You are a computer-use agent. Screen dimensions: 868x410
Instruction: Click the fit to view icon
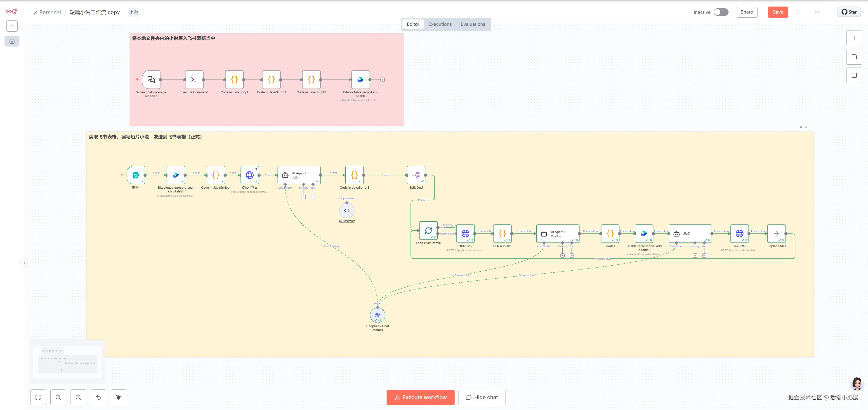click(38, 397)
